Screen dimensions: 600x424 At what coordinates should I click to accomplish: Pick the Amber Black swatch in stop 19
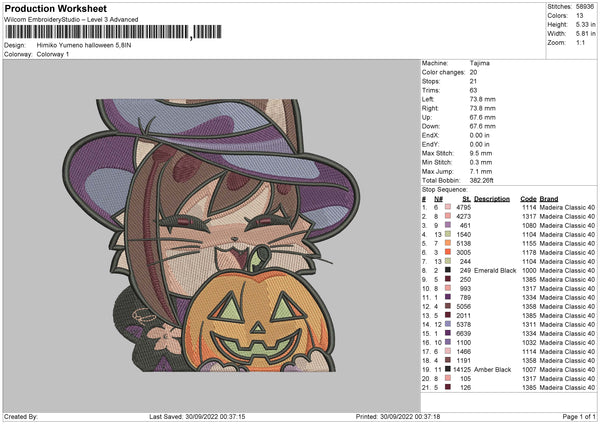[x=447, y=370]
